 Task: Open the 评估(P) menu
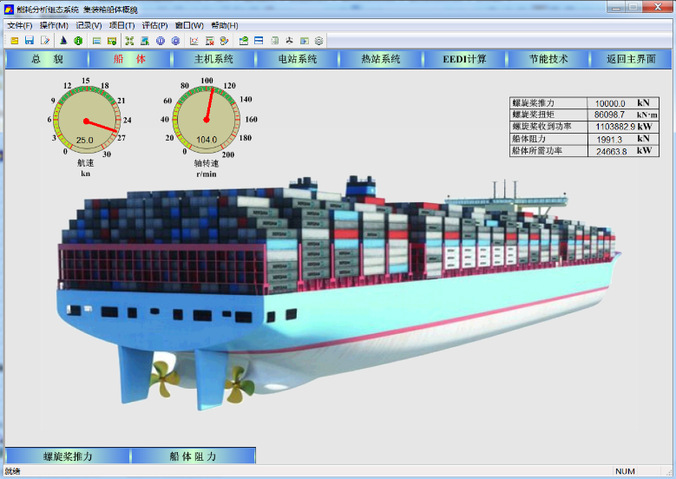[154, 25]
